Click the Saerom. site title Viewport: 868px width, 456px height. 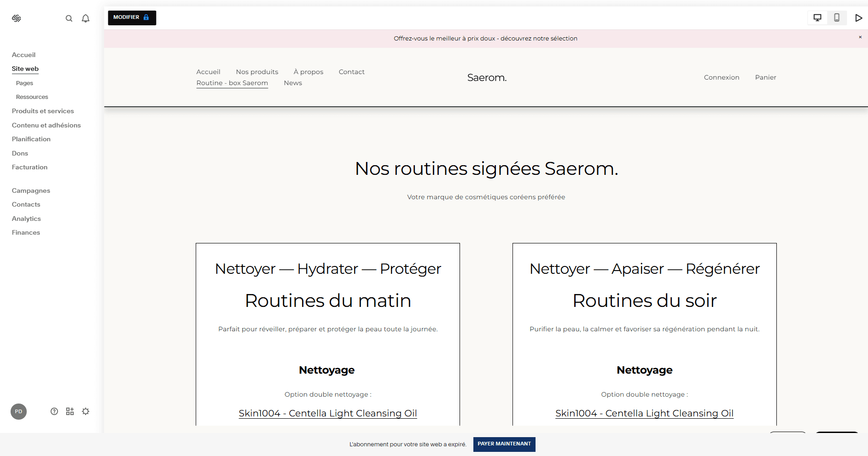487,78
